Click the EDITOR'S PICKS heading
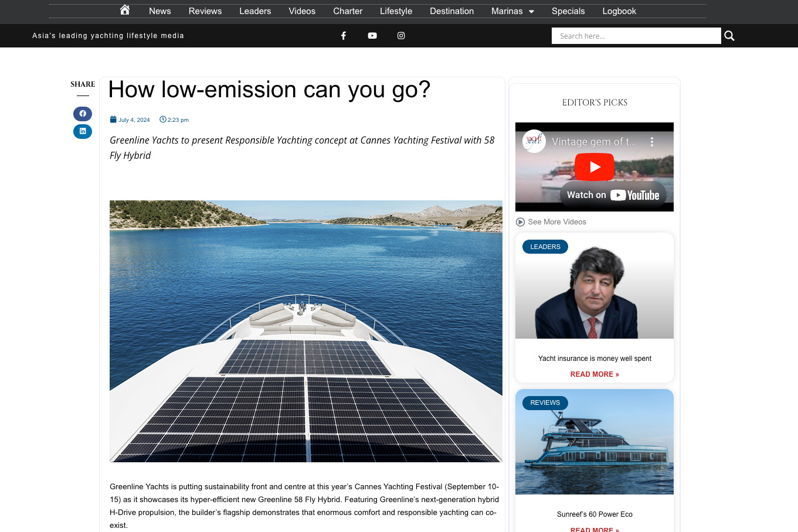This screenshot has height=532, width=798. [x=595, y=103]
